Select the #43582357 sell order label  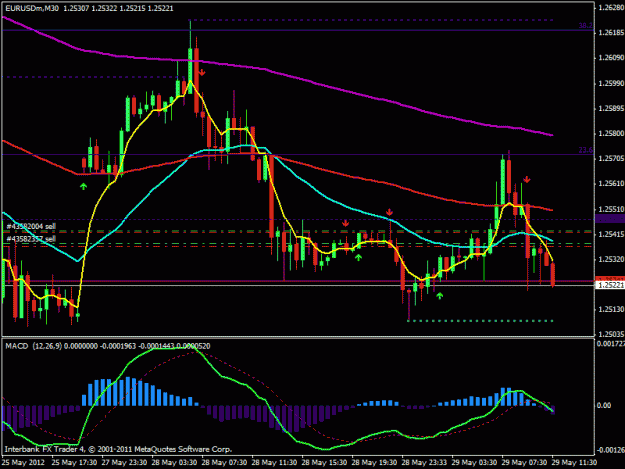point(31,239)
